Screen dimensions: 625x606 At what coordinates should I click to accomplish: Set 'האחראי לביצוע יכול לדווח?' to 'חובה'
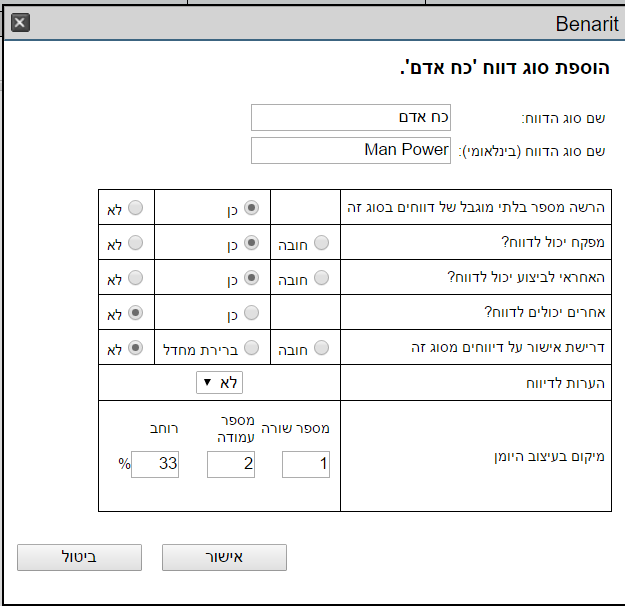[x=321, y=278]
